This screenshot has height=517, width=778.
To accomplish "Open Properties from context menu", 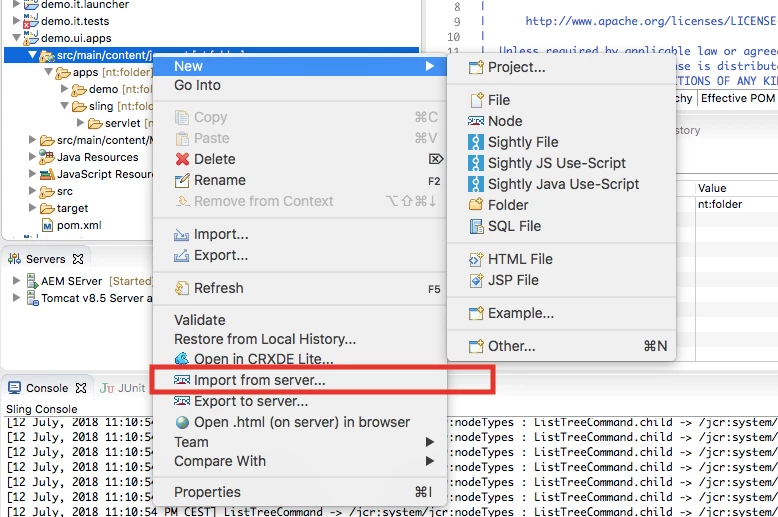I will point(300,492).
